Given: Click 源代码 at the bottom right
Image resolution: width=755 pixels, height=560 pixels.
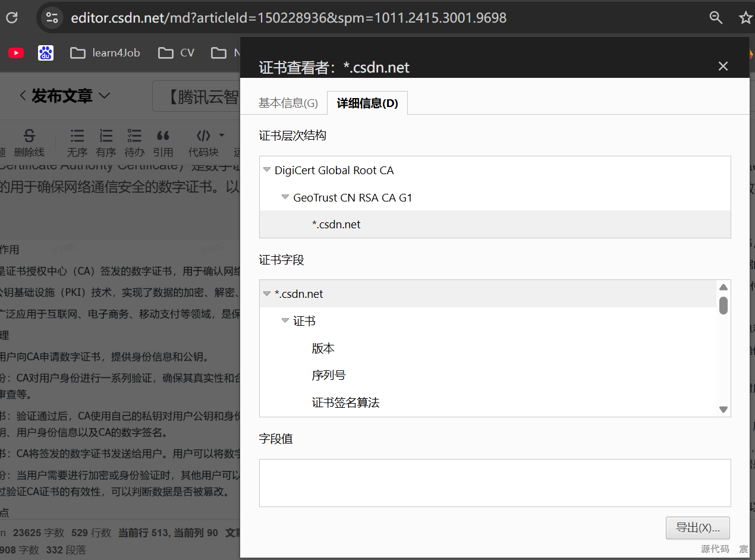Looking at the screenshot, I should tap(715, 549).
